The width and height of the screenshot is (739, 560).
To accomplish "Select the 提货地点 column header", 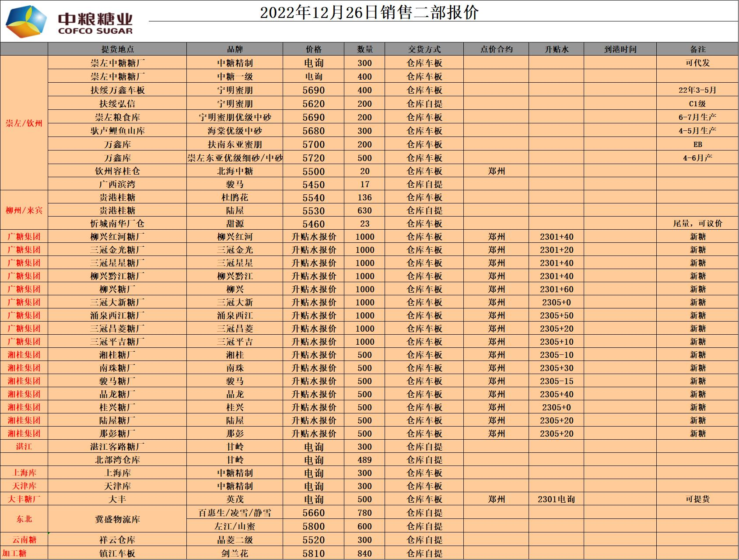I will pos(117,49).
